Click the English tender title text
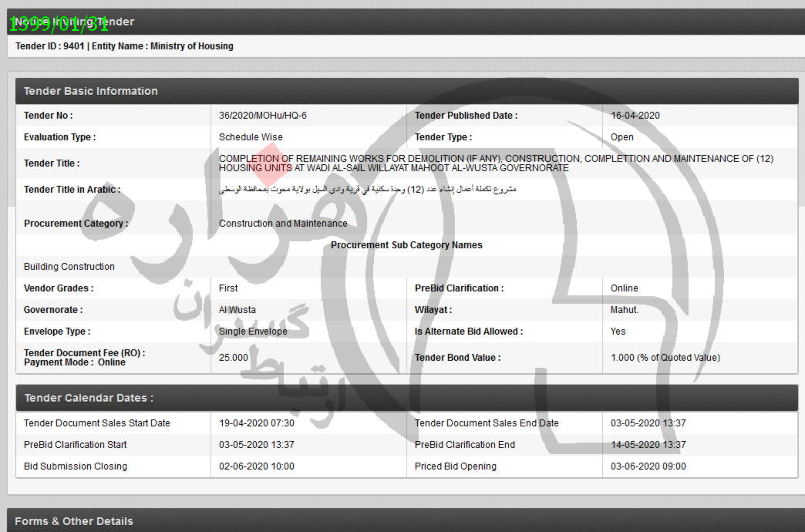This screenshot has width=805, height=532. pos(496,163)
